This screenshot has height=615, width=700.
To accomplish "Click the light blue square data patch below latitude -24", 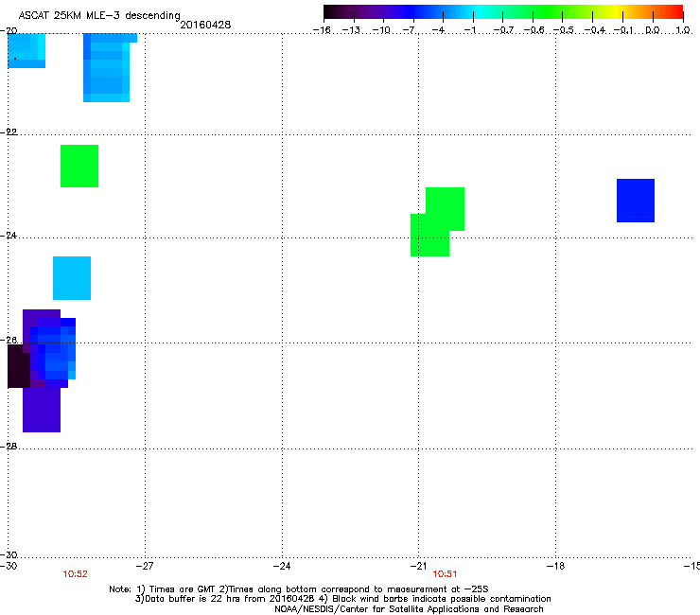I will (x=72, y=278).
